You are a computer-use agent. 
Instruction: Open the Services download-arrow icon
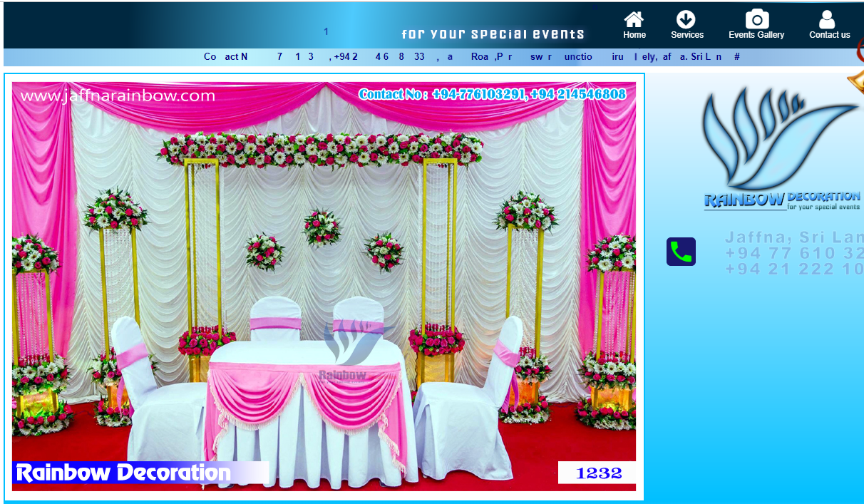pyautogui.click(x=686, y=19)
